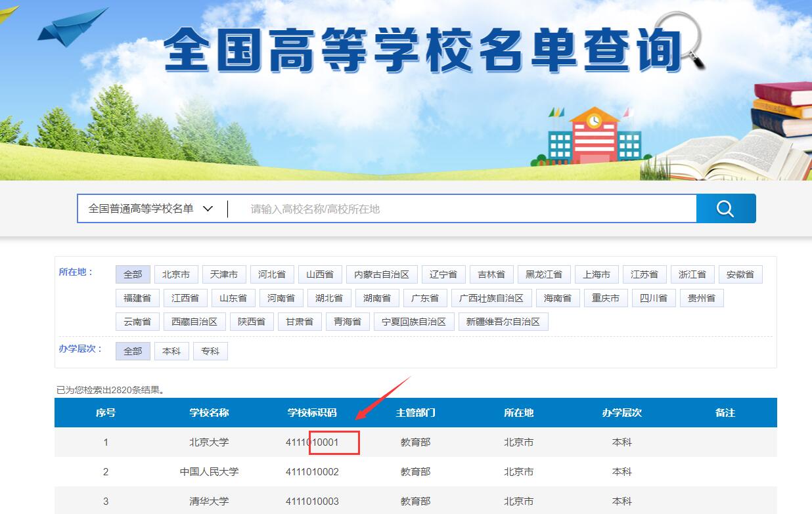Click the code 4111010001
This screenshot has width=812, height=514.
point(312,442)
